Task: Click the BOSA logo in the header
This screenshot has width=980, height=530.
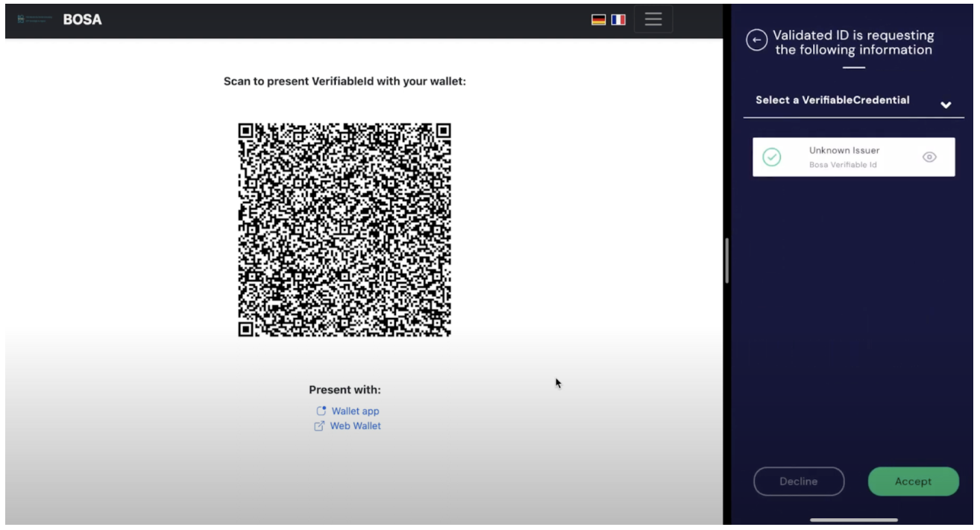Action: [34, 19]
